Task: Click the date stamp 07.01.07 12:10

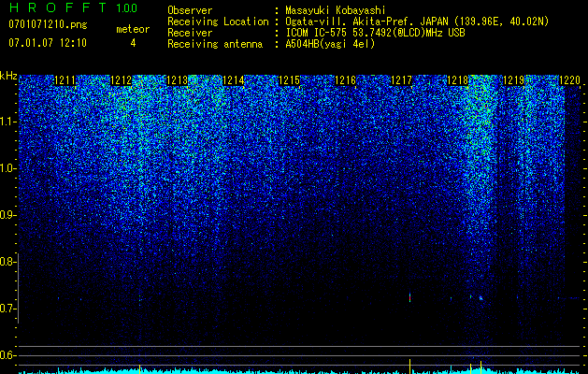Action: pyautogui.click(x=48, y=43)
